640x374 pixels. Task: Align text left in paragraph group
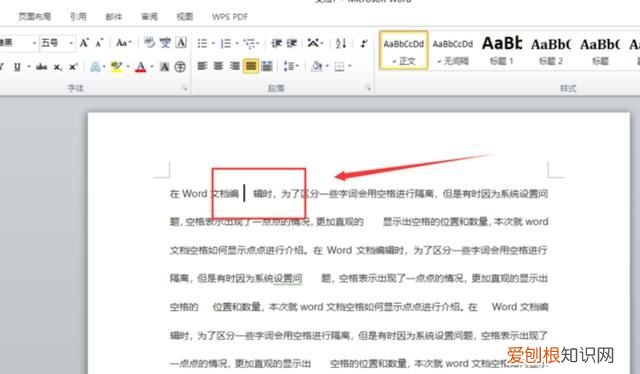coord(202,66)
